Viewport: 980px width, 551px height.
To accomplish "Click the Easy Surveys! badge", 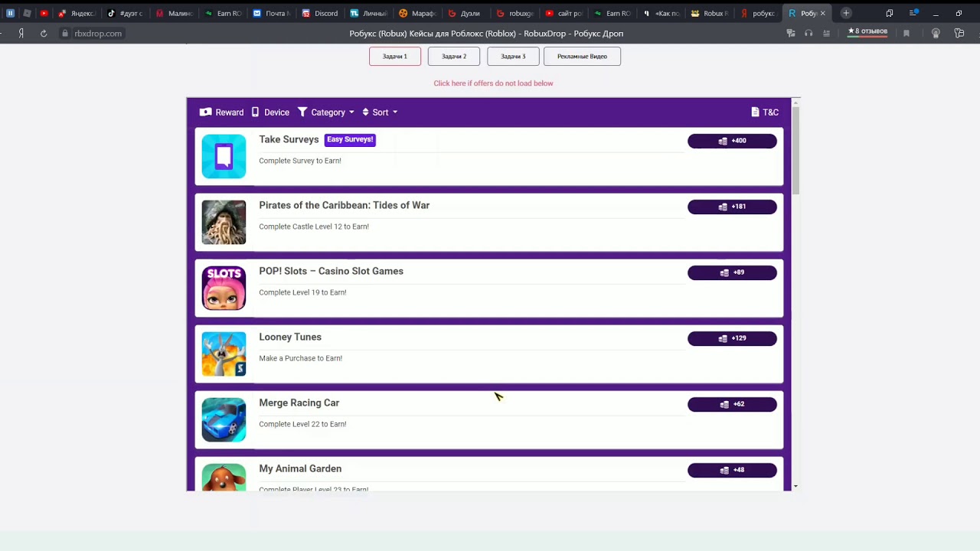I will (x=350, y=139).
